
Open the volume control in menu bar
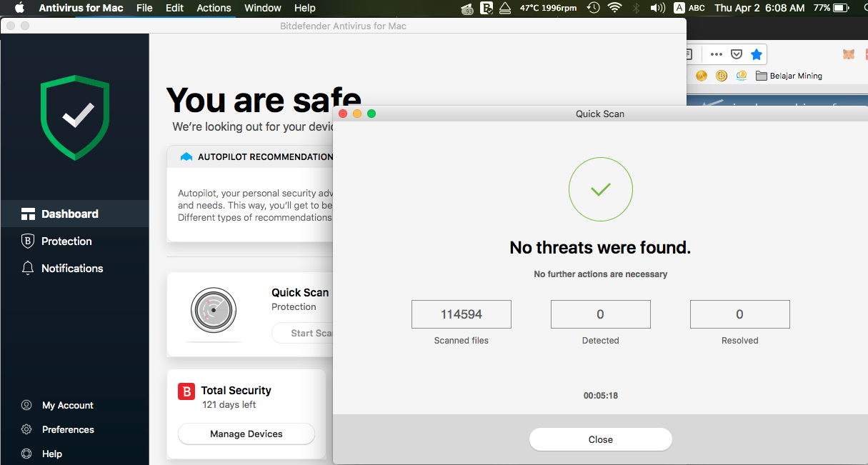coord(657,8)
